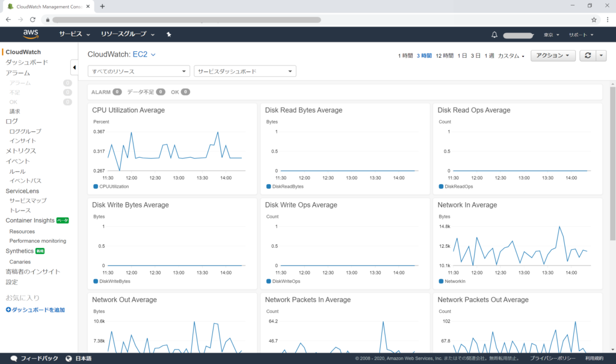616x364 pixels.
Task: Open the サービス menu
Action: [70, 34]
